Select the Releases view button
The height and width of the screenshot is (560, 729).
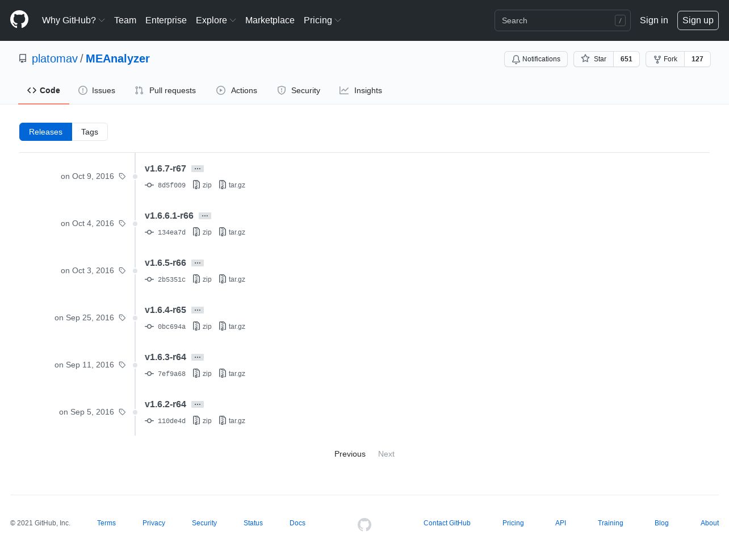[45, 132]
